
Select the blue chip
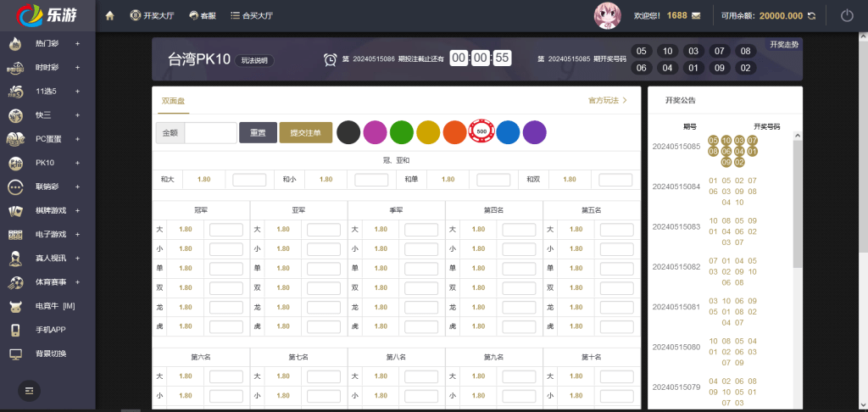(509, 131)
